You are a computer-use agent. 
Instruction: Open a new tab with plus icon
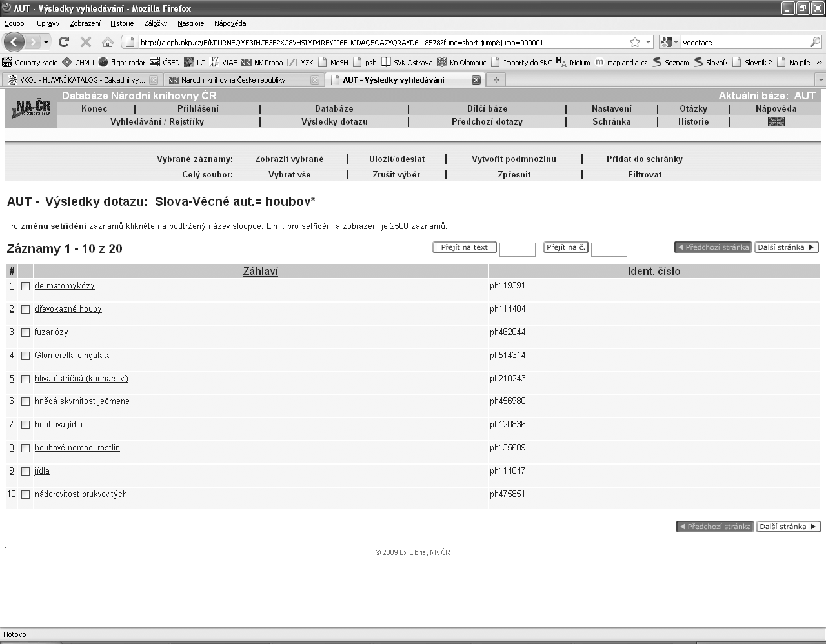click(x=496, y=80)
